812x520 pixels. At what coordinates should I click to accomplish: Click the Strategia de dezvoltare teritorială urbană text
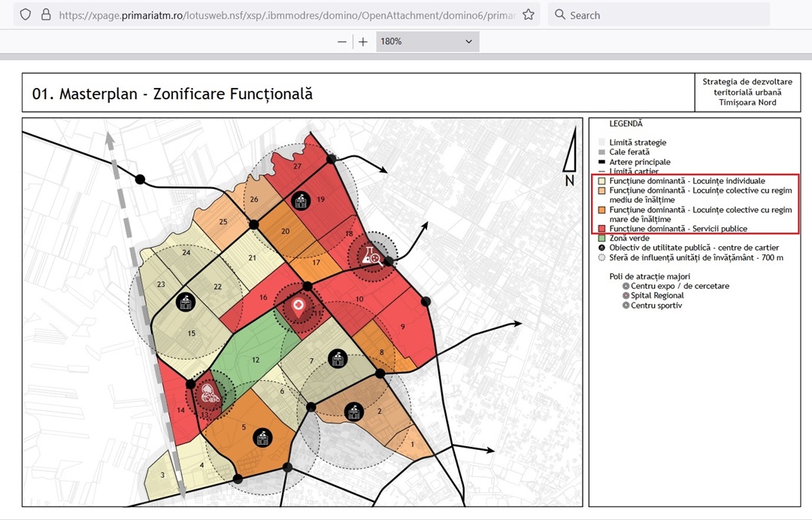coord(747,92)
